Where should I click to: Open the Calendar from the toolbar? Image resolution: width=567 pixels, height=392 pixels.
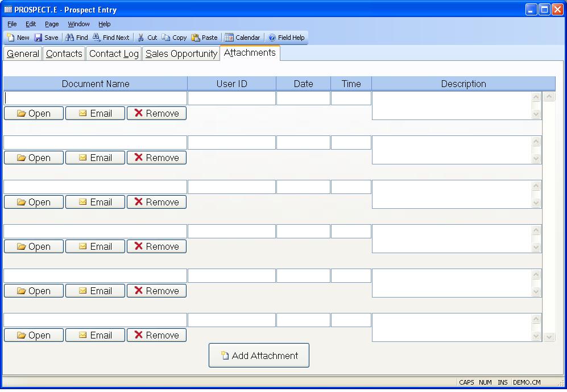pos(229,38)
